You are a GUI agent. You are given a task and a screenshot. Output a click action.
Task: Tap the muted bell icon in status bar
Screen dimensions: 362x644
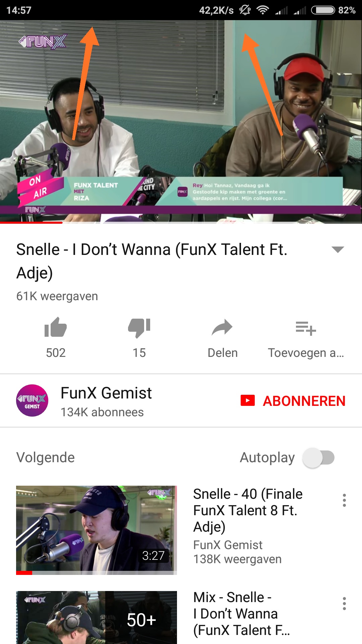[x=245, y=10]
